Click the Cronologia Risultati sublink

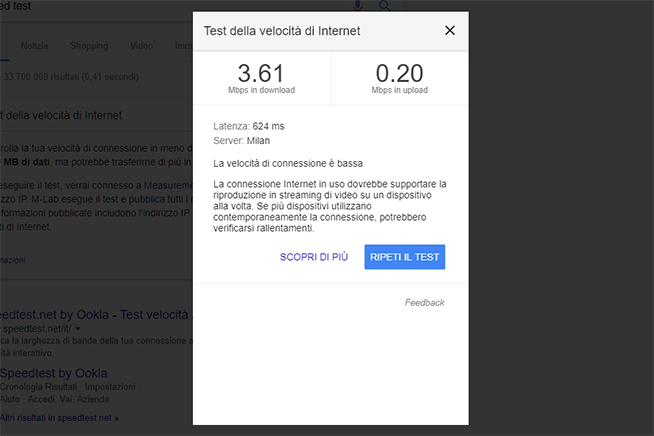[x=39, y=387]
